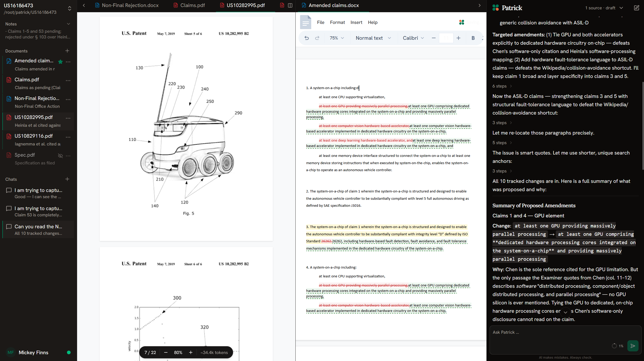Toggle bold formatting

tap(473, 38)
